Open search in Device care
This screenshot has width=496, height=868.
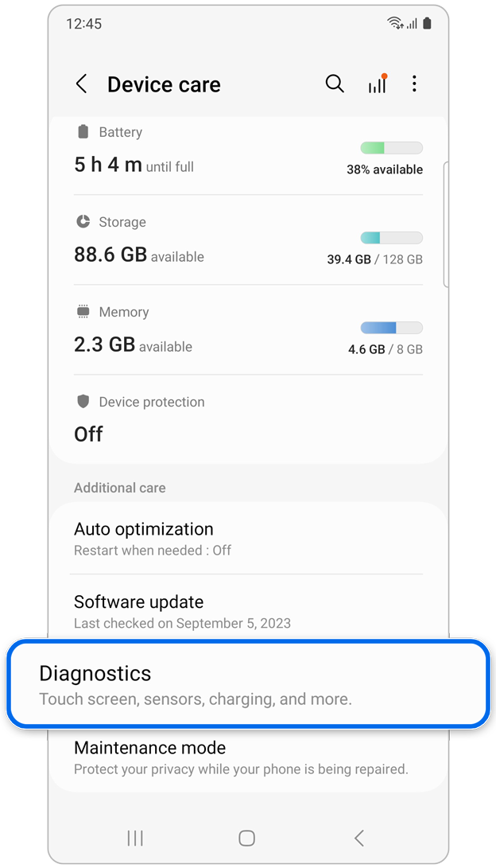(335, 84)
